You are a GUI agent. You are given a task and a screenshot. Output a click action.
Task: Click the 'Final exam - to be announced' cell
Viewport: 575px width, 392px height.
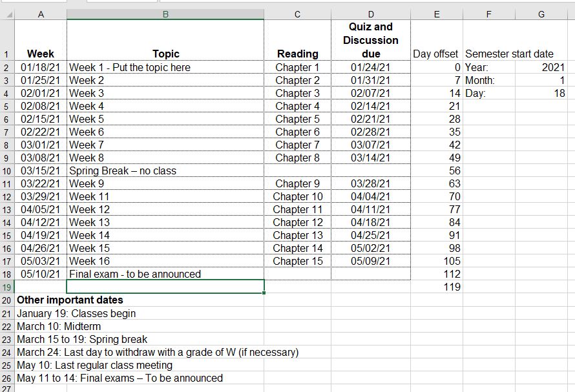pos(165,274)
